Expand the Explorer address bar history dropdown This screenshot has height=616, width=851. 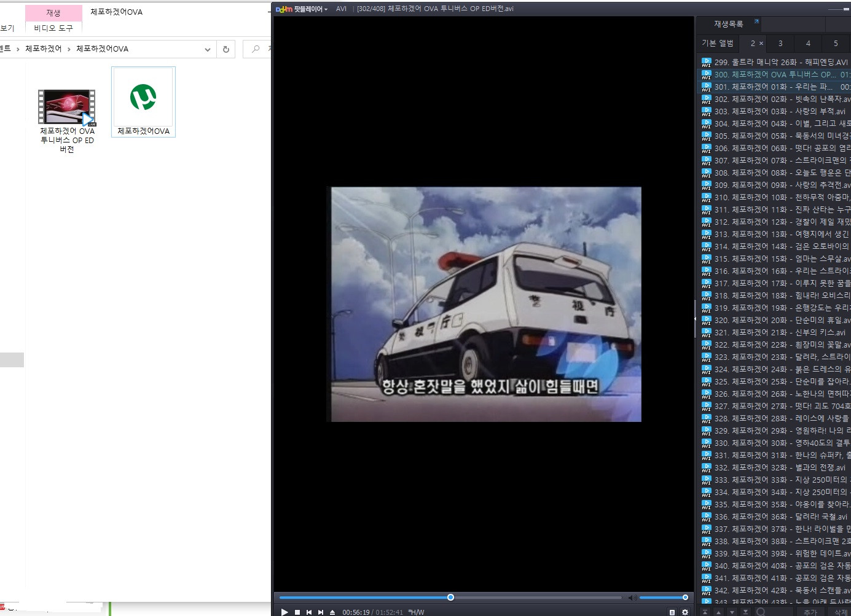click(208, 49)
